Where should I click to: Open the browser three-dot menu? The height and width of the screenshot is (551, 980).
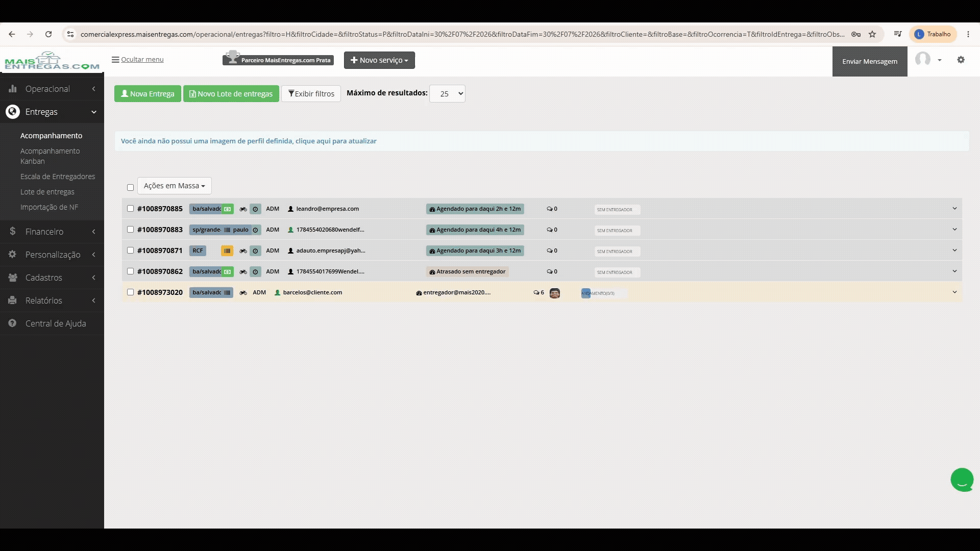point(968,34)
